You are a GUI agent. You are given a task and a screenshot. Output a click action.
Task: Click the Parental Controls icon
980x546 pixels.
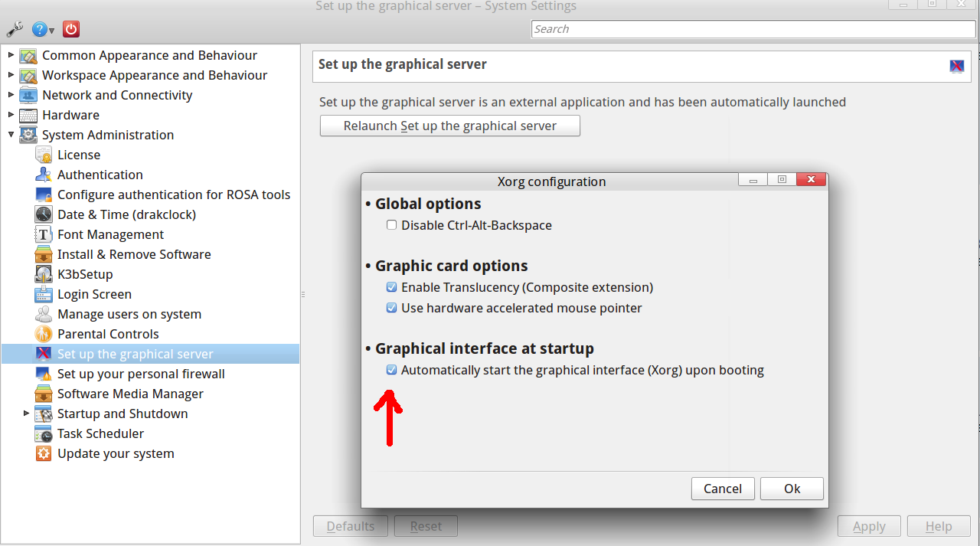tap(44, 334)
